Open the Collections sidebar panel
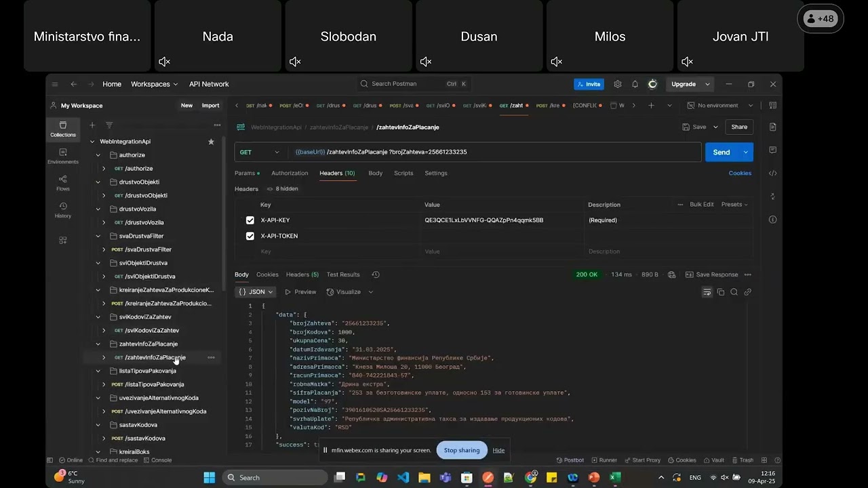This screenshot has height=488, width=868. [63, 129]
